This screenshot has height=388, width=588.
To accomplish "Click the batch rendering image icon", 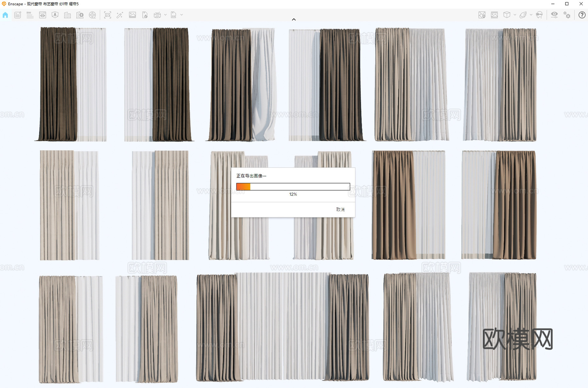I will [132, 15].
